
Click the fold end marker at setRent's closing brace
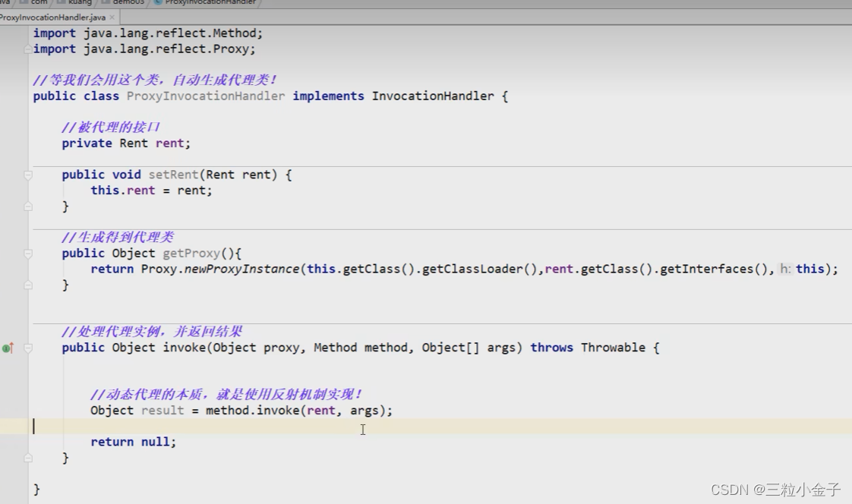(x=27, y=206)
